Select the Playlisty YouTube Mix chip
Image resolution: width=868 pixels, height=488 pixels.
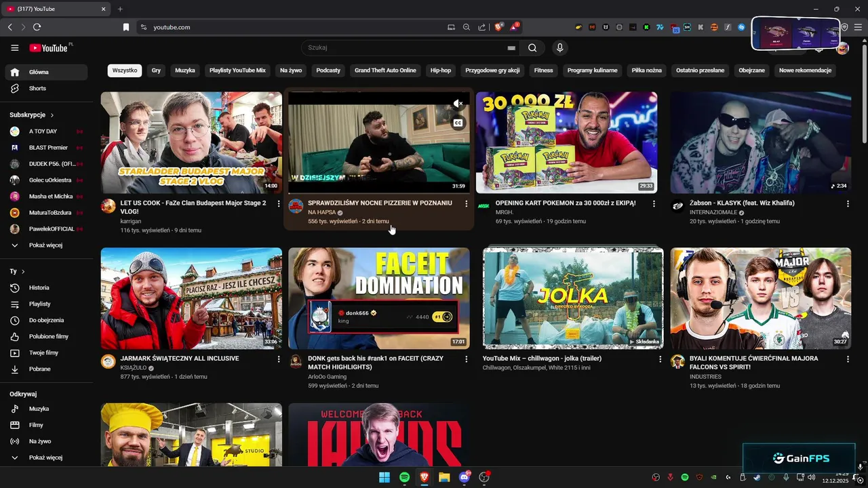click(237, 70)
